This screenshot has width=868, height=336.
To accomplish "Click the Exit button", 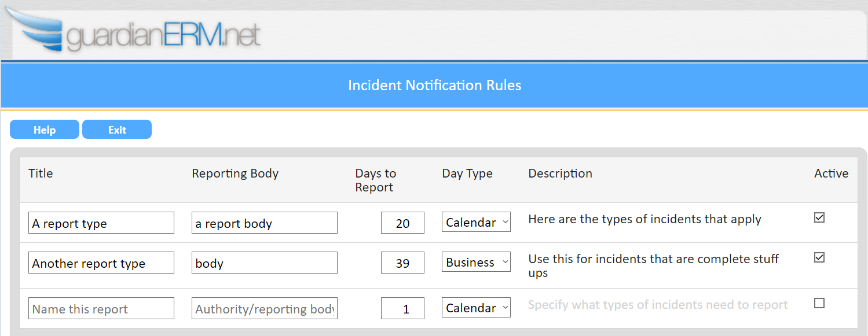I will pyautogui.click(x=117, y=130).
